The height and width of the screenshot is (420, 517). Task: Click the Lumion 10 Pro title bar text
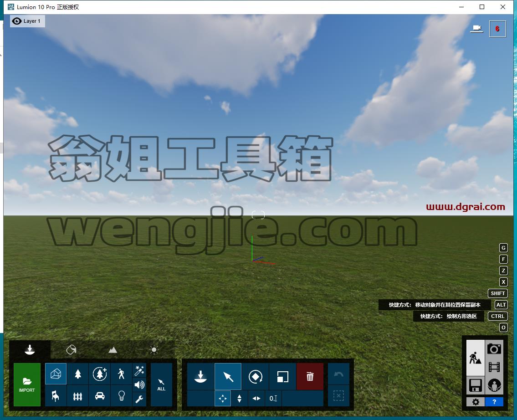coord(48,7)
